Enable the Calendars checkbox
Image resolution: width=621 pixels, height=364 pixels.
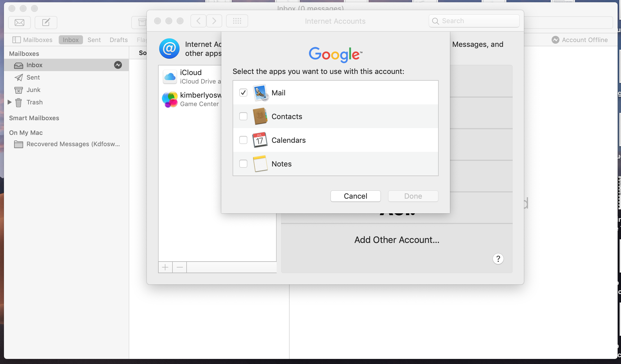pyautogui.click(x=243, y=140)
